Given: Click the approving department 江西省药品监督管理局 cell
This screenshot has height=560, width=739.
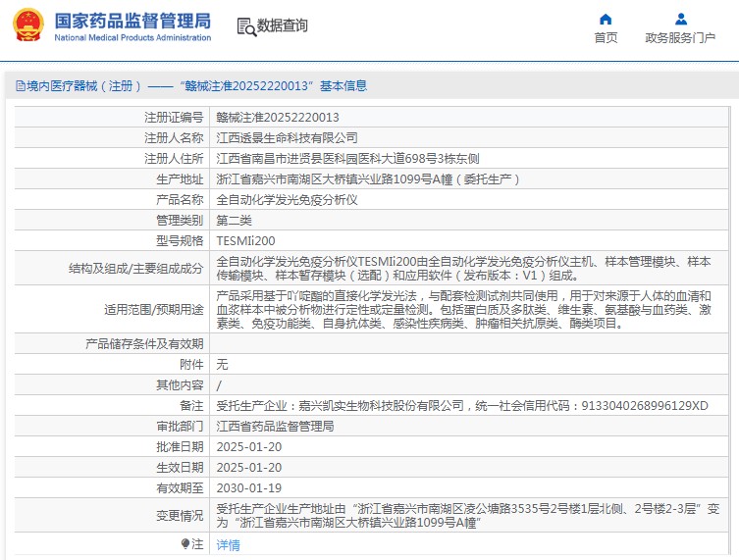Looking at the screenshot, I should tap(275, 427).
